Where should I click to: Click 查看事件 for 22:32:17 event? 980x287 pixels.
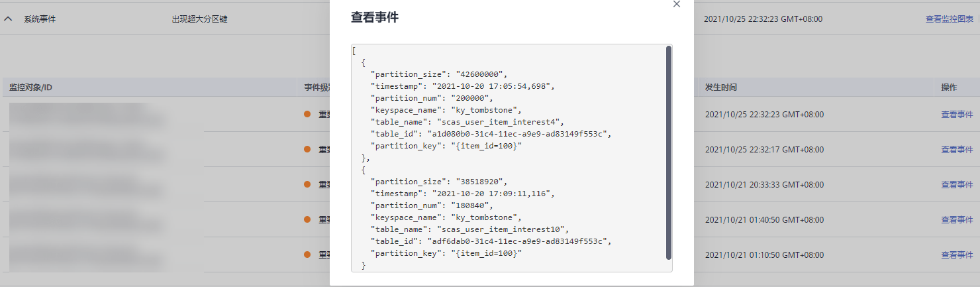point(957,150)
